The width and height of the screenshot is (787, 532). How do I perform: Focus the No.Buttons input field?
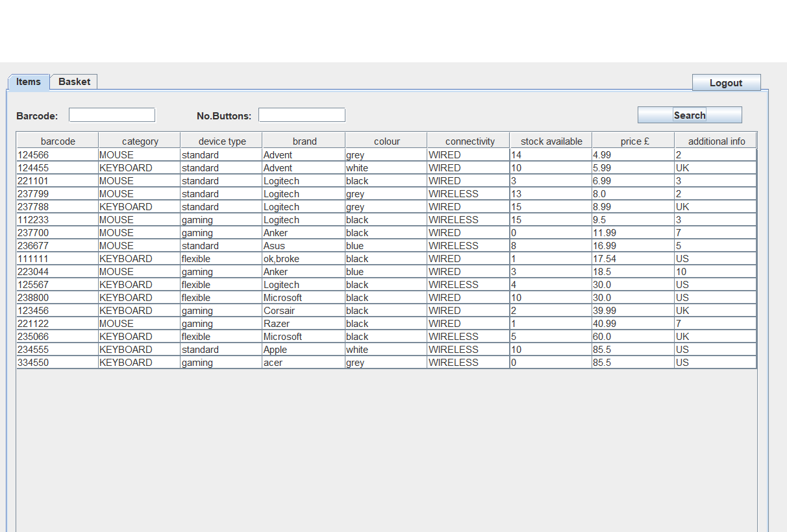coord(302,115)
